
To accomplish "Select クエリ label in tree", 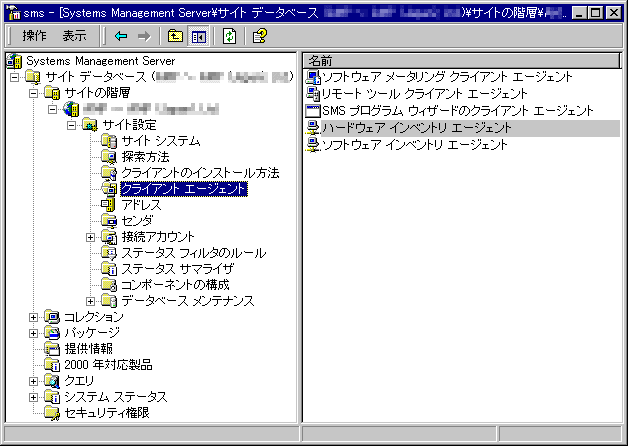I will click(79, 381).
